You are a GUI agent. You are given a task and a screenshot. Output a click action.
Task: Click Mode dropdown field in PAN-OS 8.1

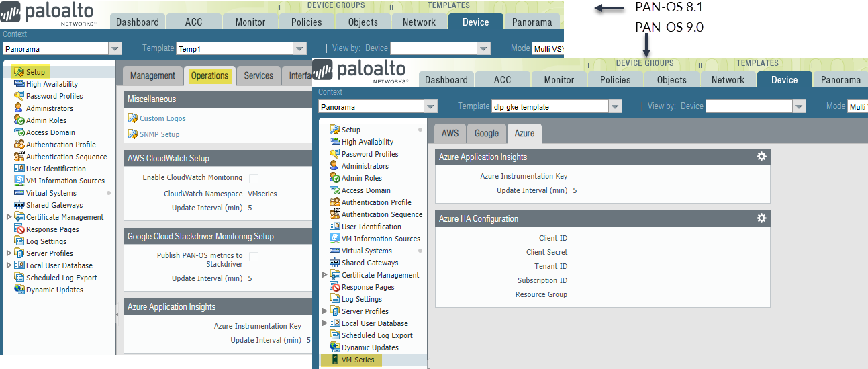click(548, 48)
